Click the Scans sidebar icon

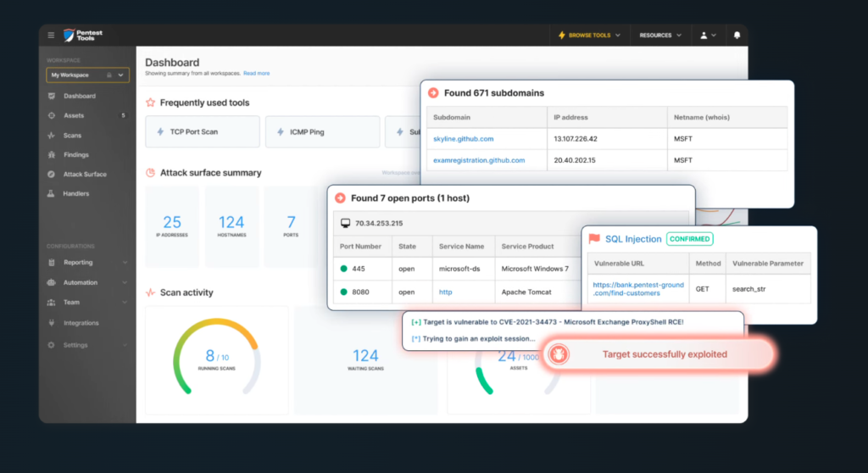coord(52,135)
